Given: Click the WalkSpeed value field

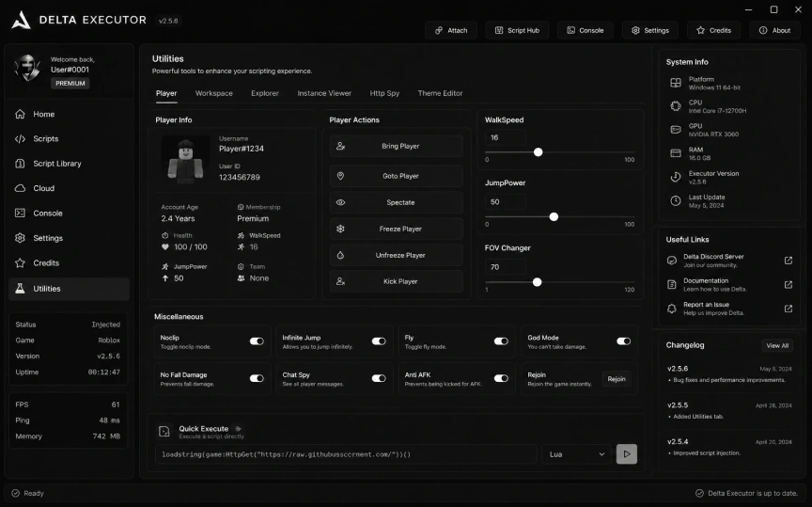Looking at the screenshot, I should [505, 137].
